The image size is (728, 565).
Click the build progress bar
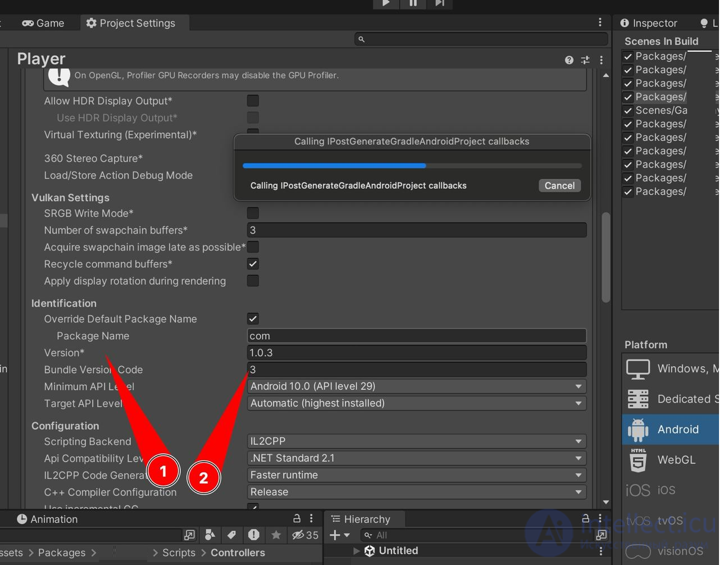(x=412, y=166)
